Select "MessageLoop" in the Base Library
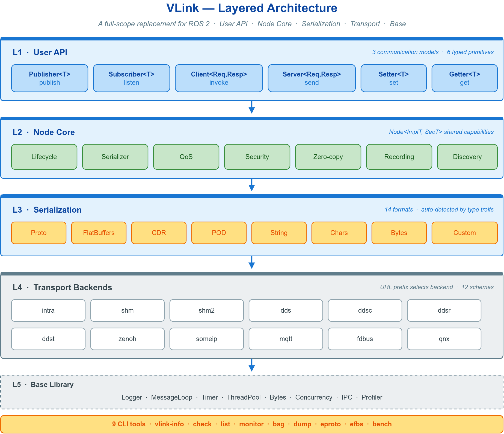Viewport: 504px width, 434px height. (x=172, y=397)
